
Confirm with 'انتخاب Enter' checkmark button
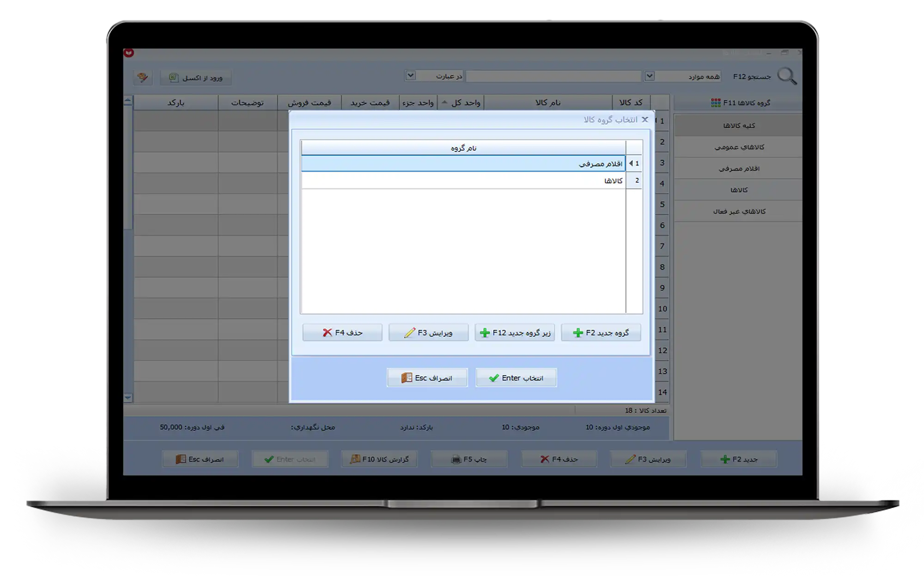[x=516, y=378]
